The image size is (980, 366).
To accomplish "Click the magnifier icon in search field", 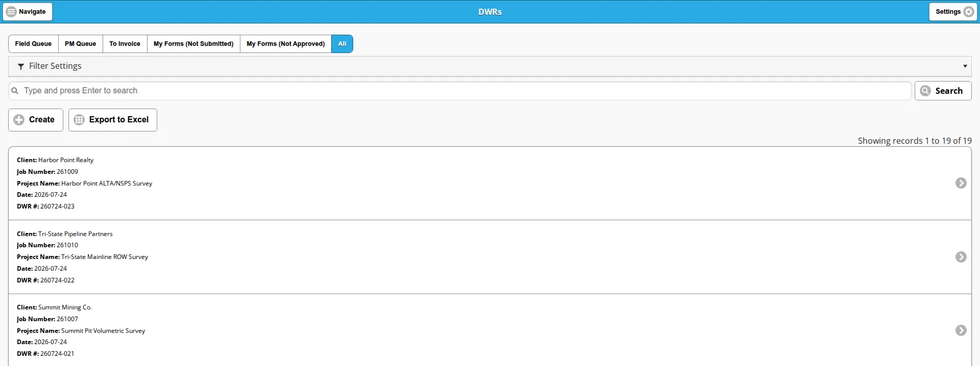I will coord(15,91).
